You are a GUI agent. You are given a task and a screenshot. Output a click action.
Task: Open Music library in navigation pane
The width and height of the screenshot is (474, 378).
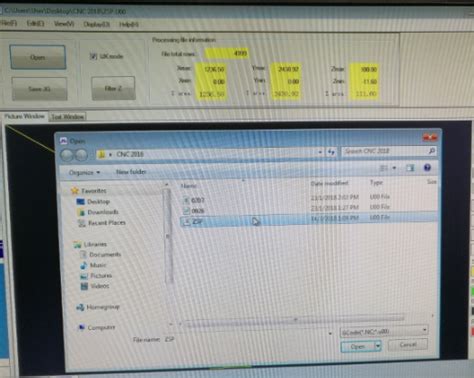tap(94, 265)
